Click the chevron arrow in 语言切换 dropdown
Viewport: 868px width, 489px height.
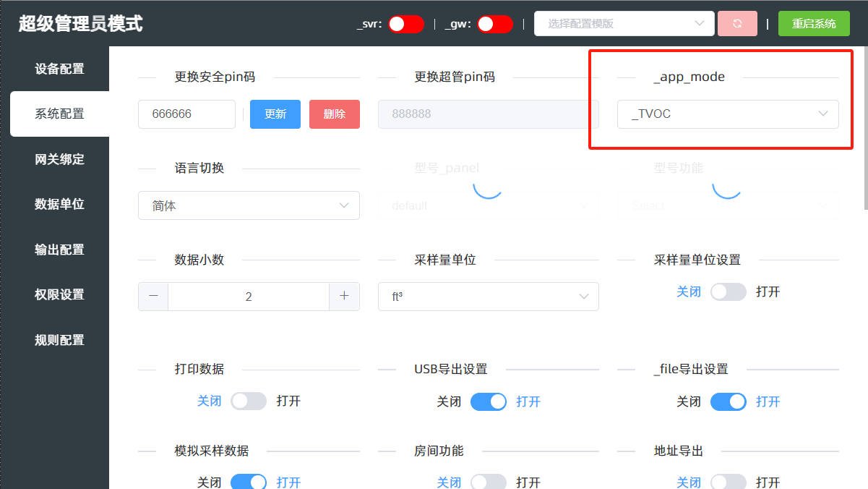[344, 205]
